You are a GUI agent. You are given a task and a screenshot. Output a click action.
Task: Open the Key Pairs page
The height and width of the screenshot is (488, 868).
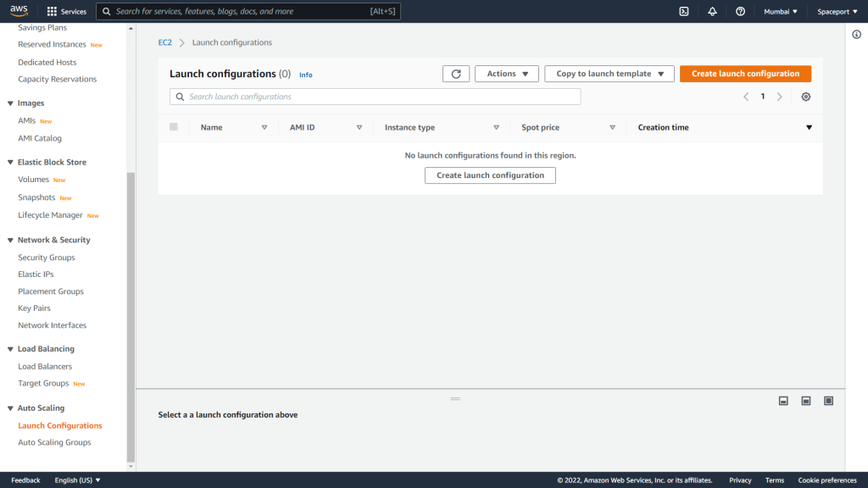[x=34, y=308]
